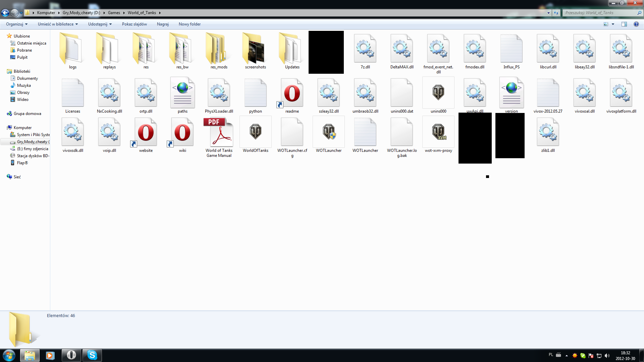Select Pulpit in the navigation pane
The image size is (644, 362).
tap(22, 57)
